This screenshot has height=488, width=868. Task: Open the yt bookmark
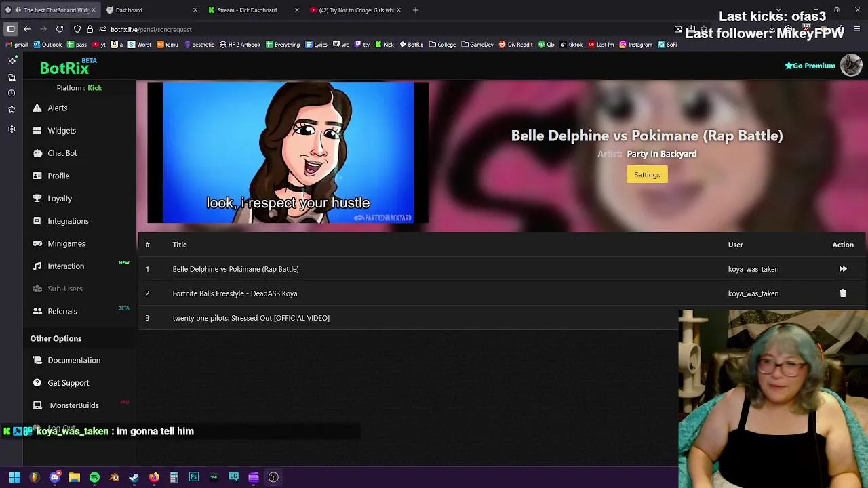click(x=99, y=45)
